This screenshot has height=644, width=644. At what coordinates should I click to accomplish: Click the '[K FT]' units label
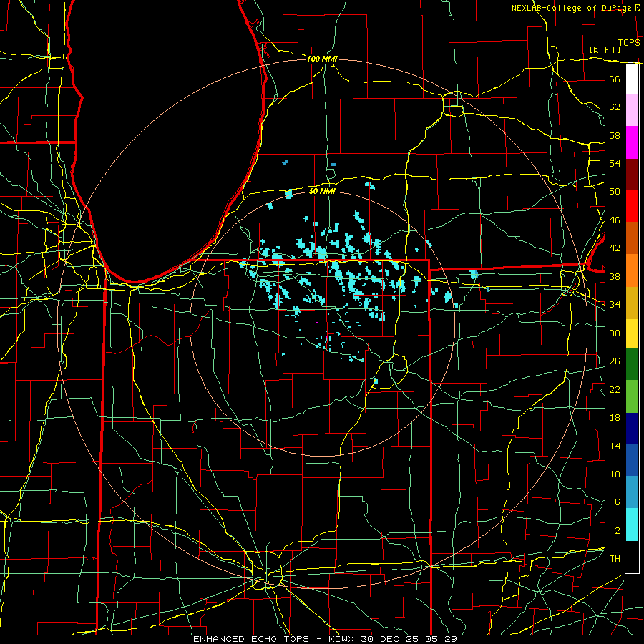click(605, 49)
